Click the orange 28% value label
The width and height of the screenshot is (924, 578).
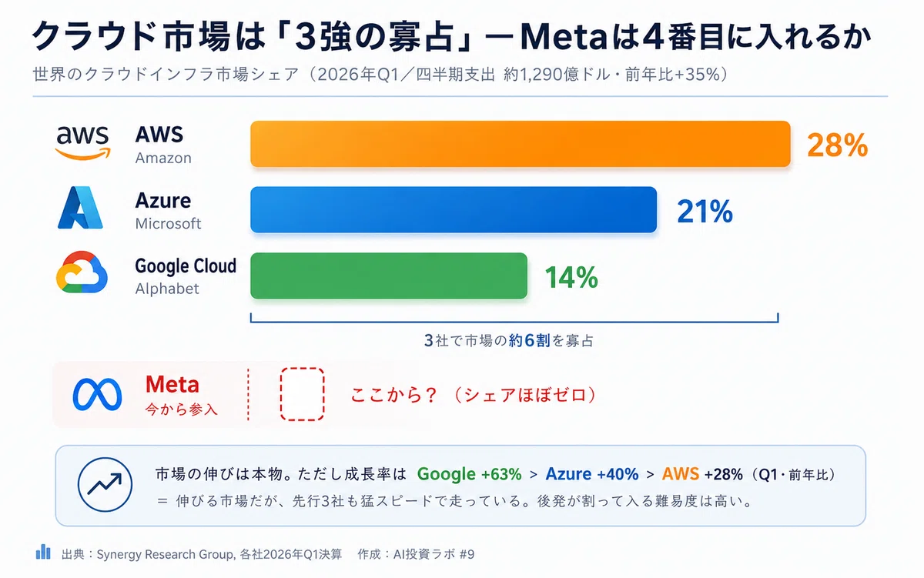(837, 145)
